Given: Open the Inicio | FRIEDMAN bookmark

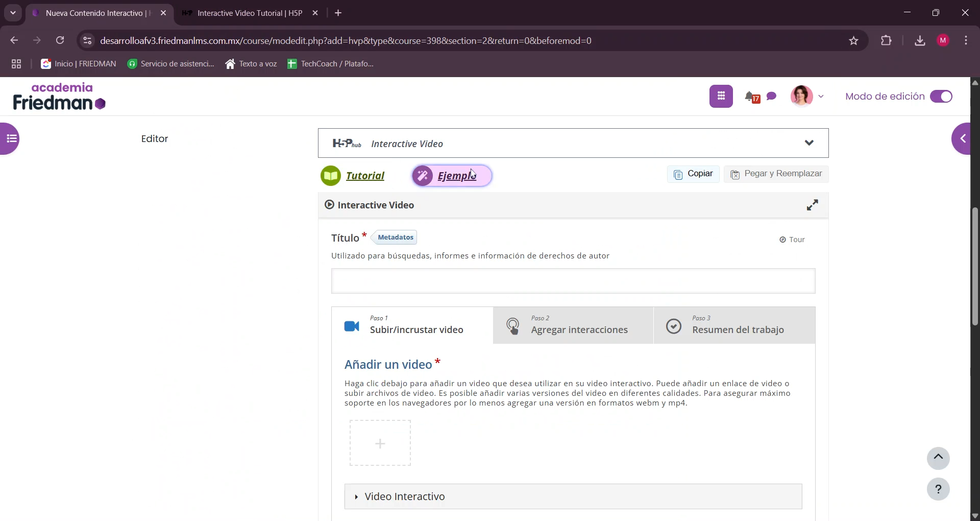Looking at the screenshot, I should [79, 64].
